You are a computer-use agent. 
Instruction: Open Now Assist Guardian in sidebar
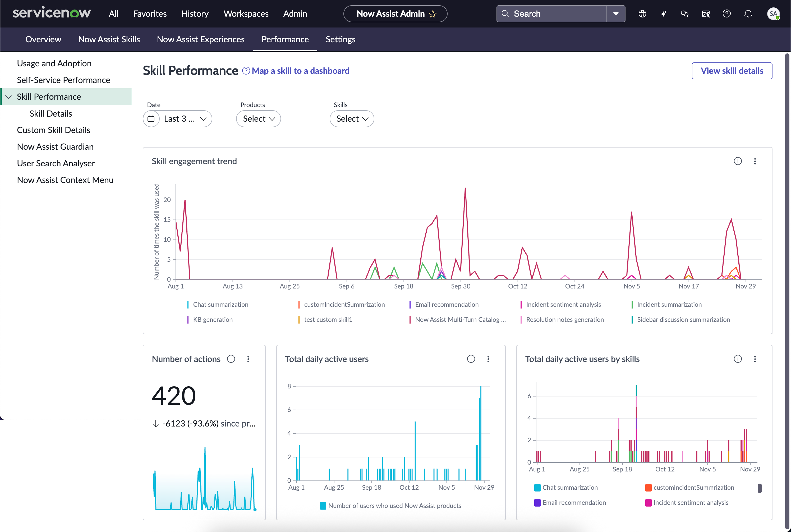click(x=55, y=146)
